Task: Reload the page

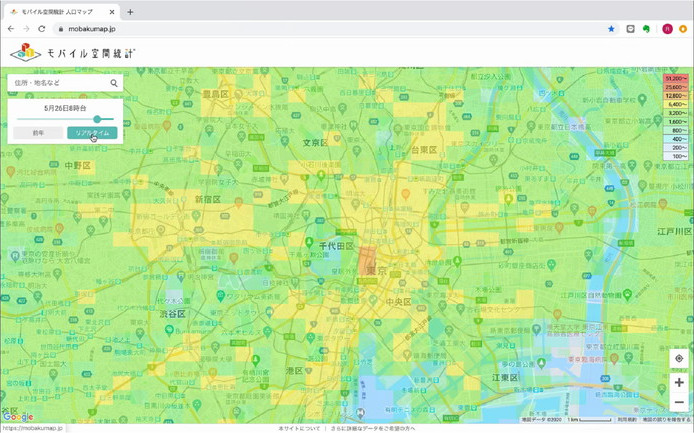Action: [42, 29]
